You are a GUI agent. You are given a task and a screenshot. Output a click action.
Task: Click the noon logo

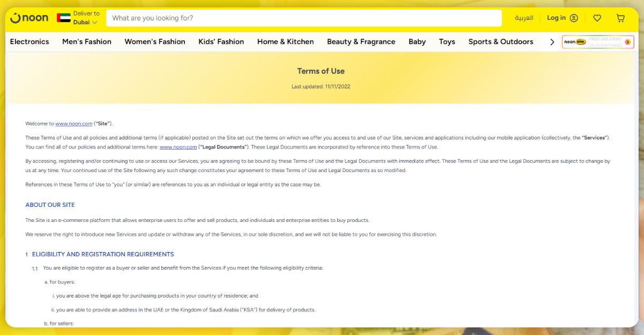click(29, 18)
